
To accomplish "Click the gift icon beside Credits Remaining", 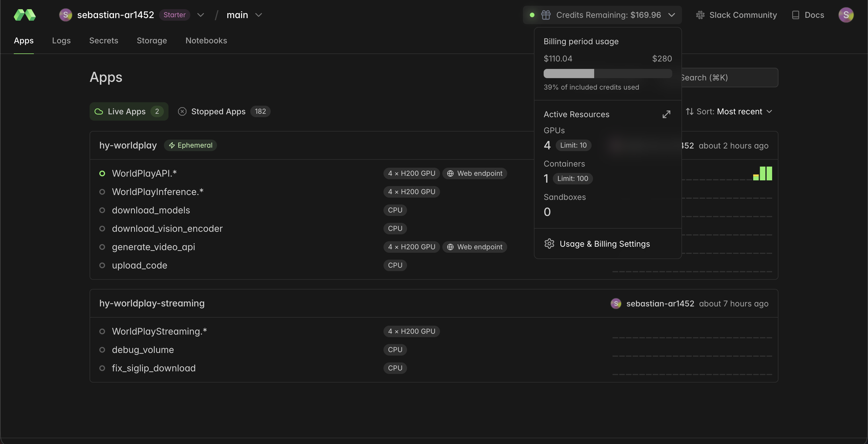I will tap(546, 15).
